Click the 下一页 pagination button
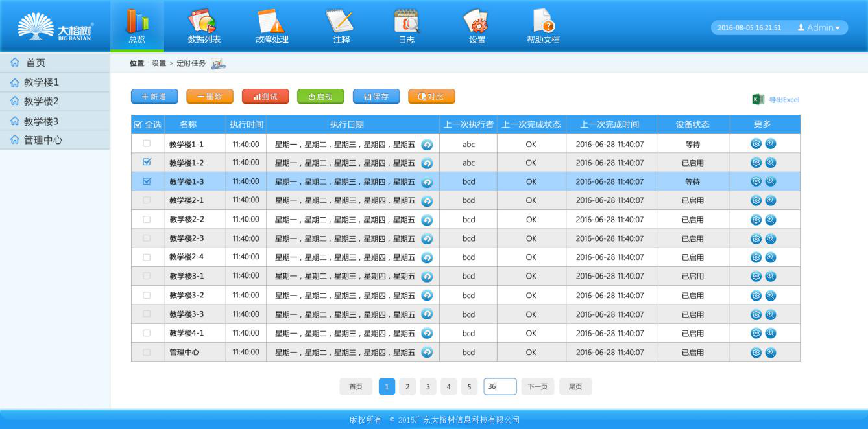This screenshot has width=868, height=429. click(x=537, y=387)
